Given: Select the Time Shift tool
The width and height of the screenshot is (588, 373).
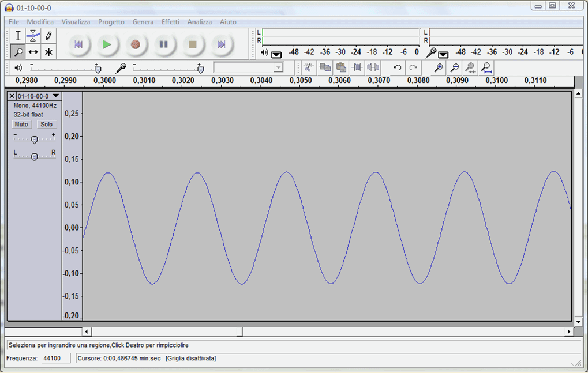Looking at the screenshot, I should point(33,52).
